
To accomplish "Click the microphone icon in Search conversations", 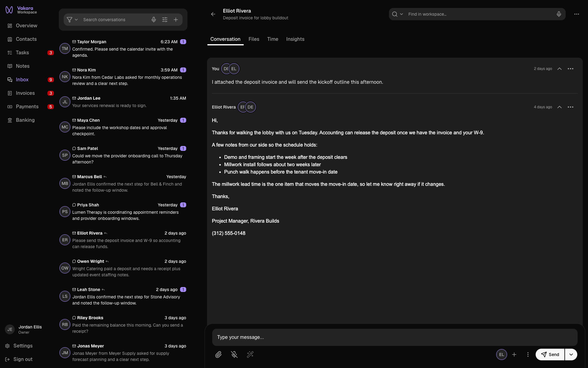I will coord(154,20).
